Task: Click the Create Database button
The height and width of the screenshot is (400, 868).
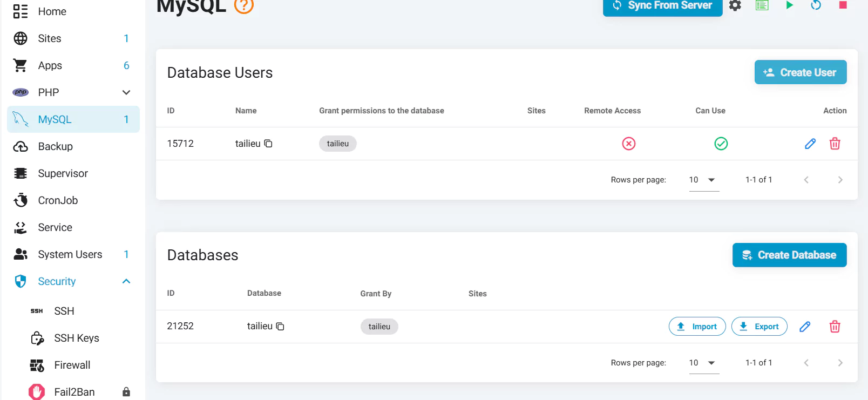Action: click(789, 255)
